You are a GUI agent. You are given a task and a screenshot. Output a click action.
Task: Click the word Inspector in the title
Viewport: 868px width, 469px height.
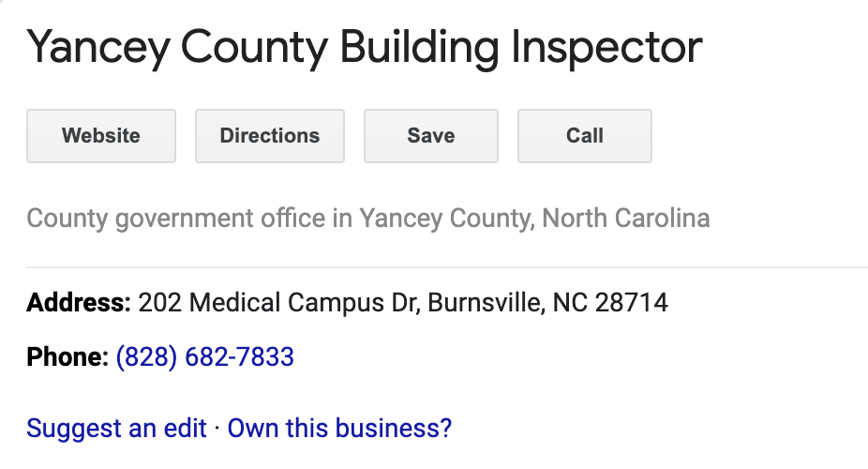click(x=606, y=48)
